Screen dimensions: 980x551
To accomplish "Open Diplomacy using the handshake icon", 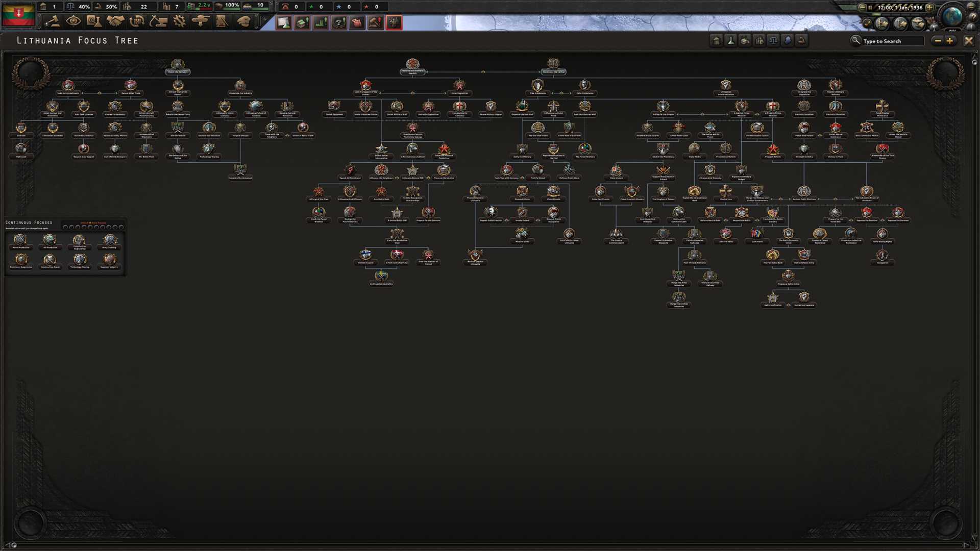I will (116, 21).
